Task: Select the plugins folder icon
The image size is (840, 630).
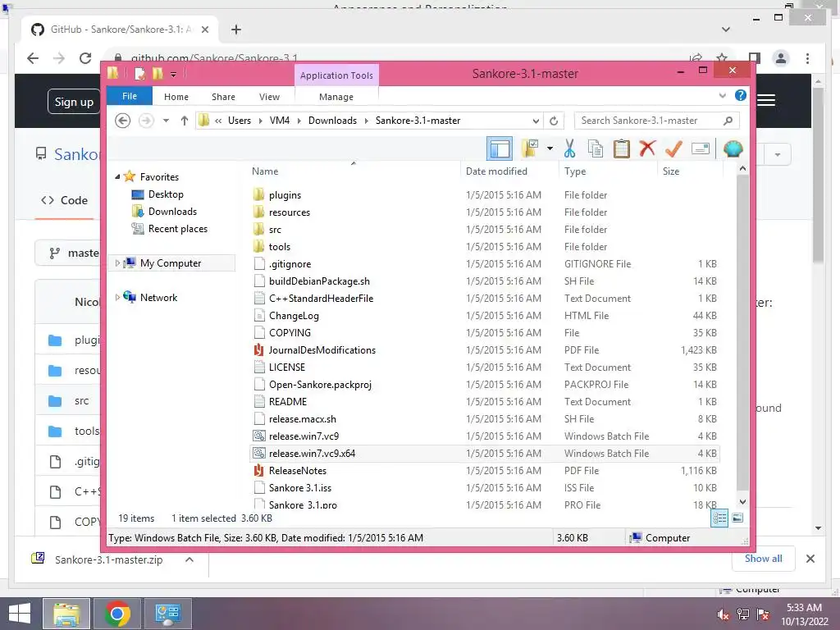Action: [x=258, y=195]
